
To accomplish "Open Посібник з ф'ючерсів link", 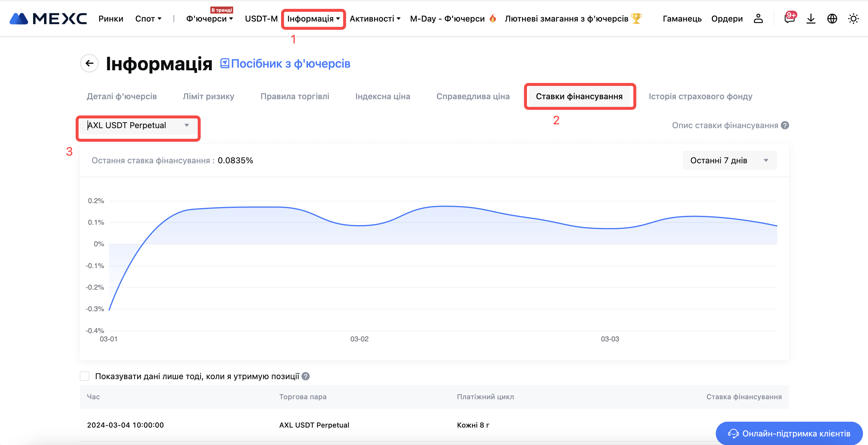I will coord(285,63).
